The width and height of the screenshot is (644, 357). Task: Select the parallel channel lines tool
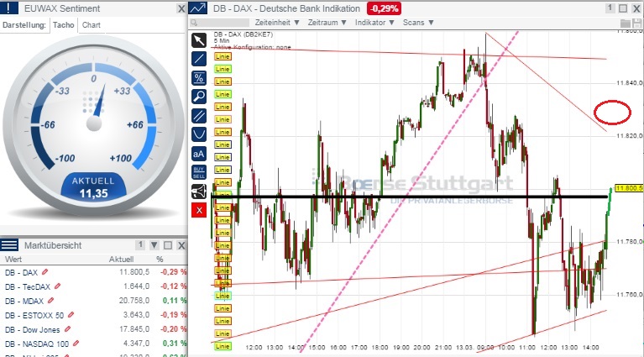click(x=199, y=116)
